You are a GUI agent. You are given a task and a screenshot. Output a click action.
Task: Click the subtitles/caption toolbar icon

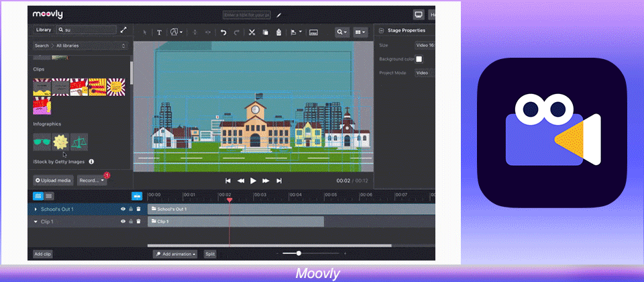tap(313, 32)
